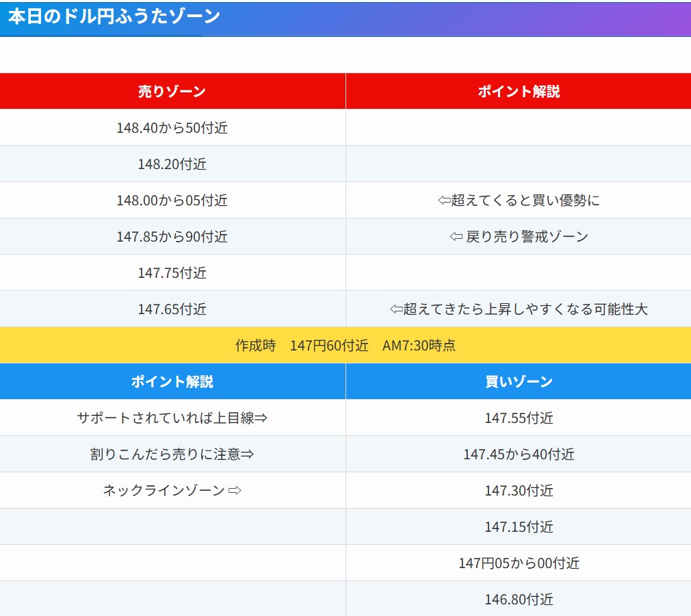Click the yellow 作成時 147円60付近 AM7:30時点 bar
691x616 pixels.
345,346
